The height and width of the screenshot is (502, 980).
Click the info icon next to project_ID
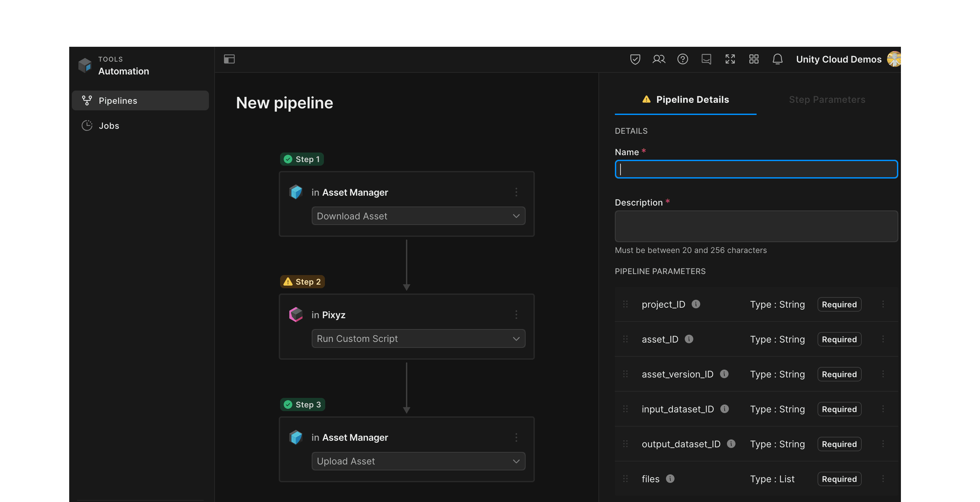click(697, 304)
